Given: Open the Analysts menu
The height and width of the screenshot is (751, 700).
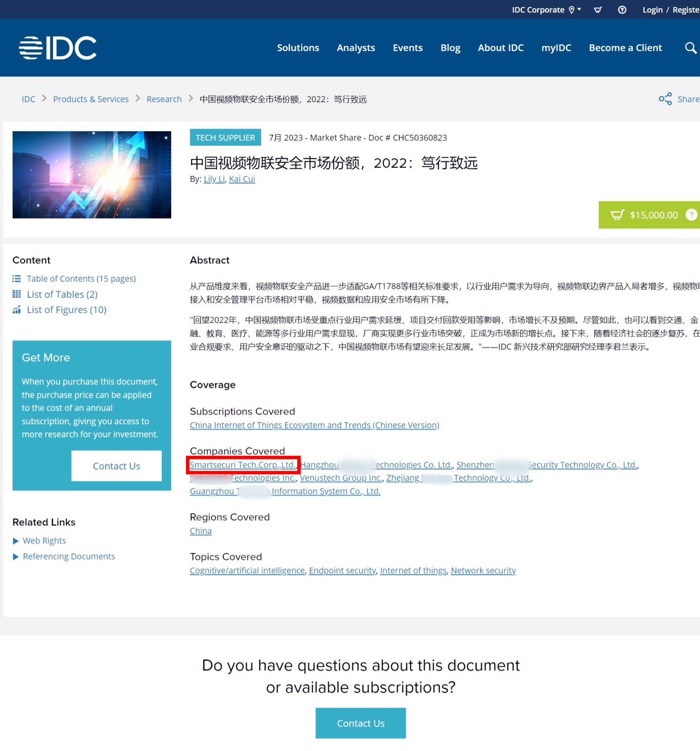Looking at the screenshot, I should [x=356, y=48].
